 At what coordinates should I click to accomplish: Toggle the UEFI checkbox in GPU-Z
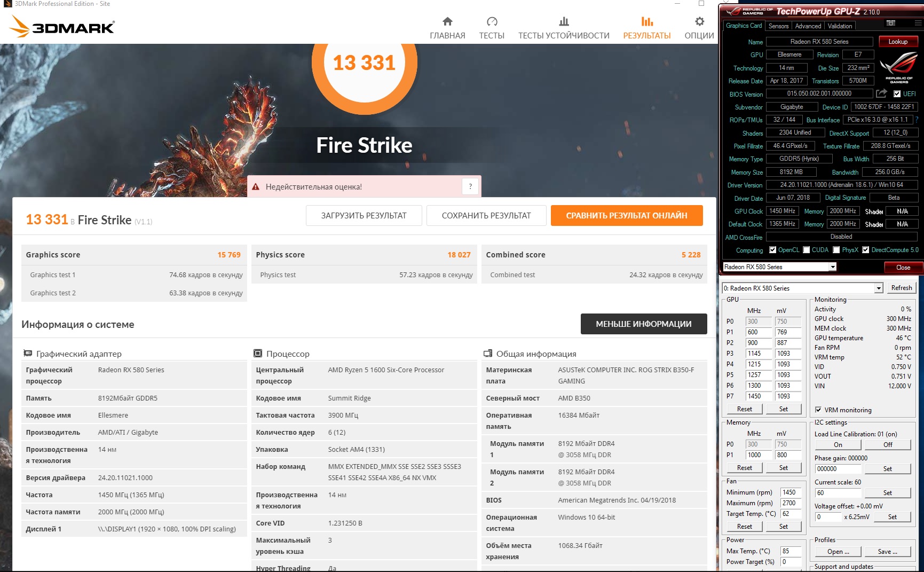pyautogui.click(x=897, y=94)
